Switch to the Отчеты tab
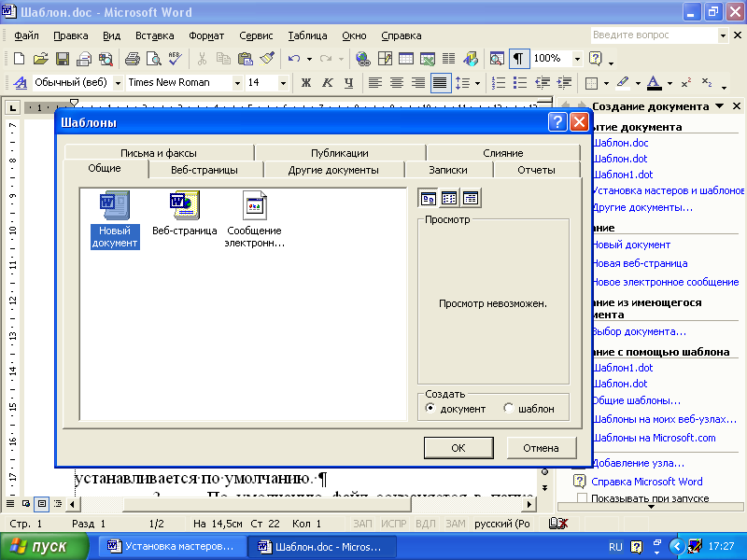747x560 pixels. pyautogui.click(x=536, y=170)
